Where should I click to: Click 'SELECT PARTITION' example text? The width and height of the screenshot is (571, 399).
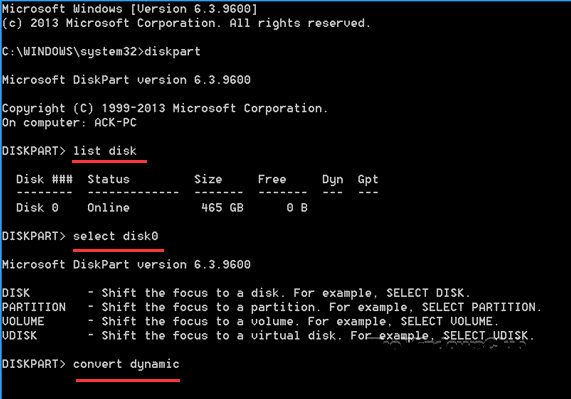(479, 307)
